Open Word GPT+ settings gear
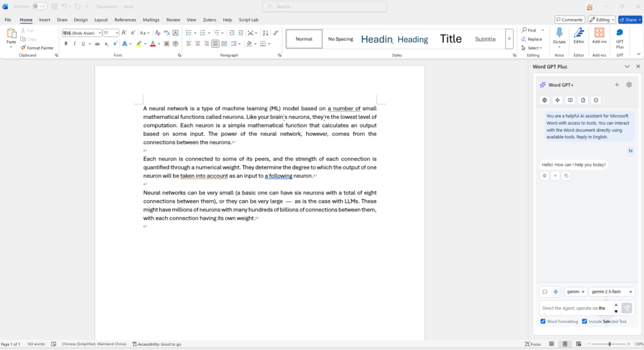 click(x=628, y=85)
